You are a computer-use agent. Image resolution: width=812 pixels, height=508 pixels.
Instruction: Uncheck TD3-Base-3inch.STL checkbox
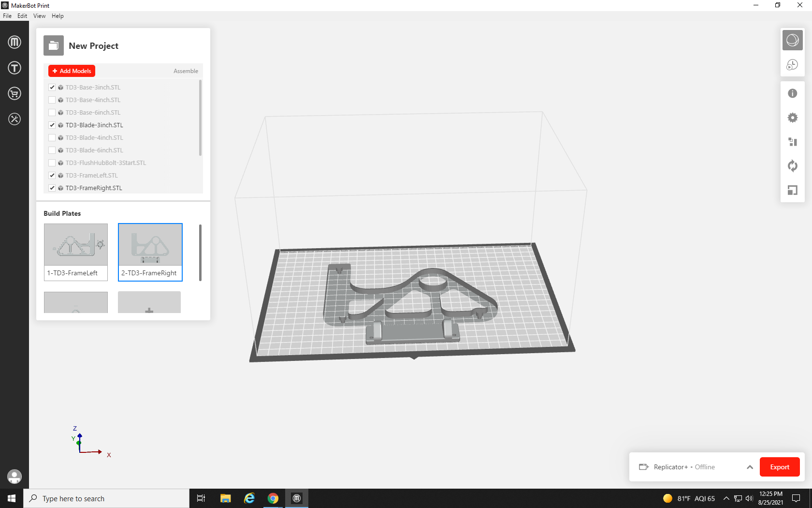click(52, 88)
